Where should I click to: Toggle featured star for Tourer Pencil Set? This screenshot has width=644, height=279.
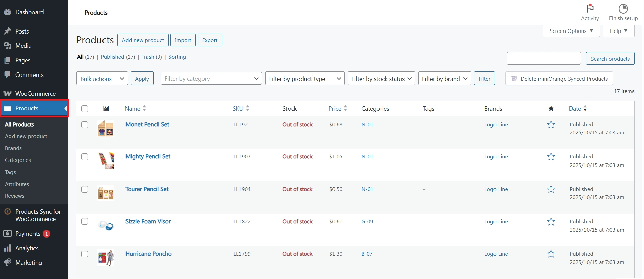click(551, 189)
